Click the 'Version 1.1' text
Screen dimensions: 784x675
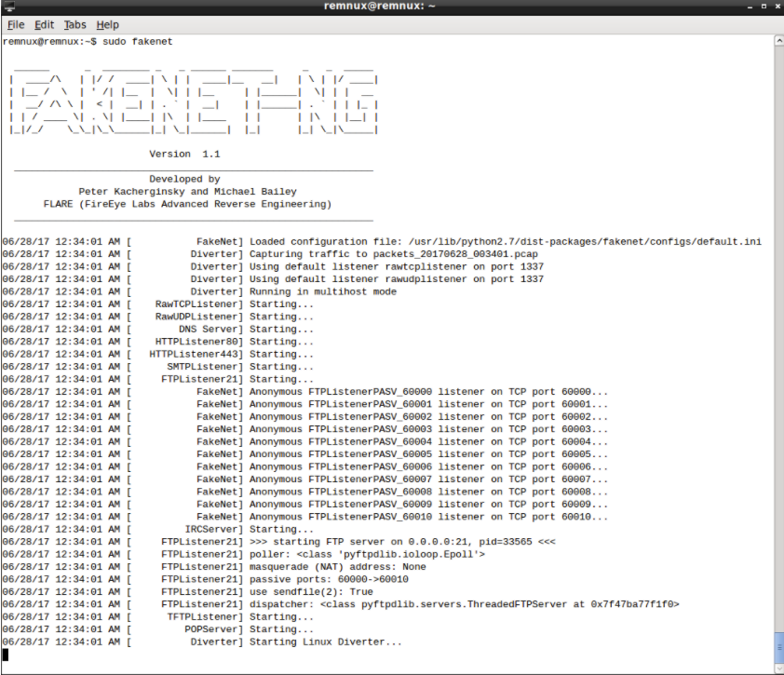[184, 154]
